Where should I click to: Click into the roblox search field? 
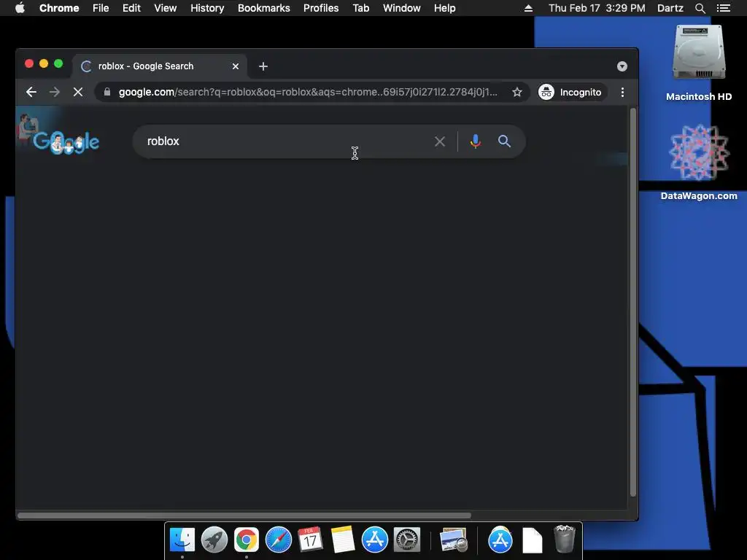click(286, 141)
